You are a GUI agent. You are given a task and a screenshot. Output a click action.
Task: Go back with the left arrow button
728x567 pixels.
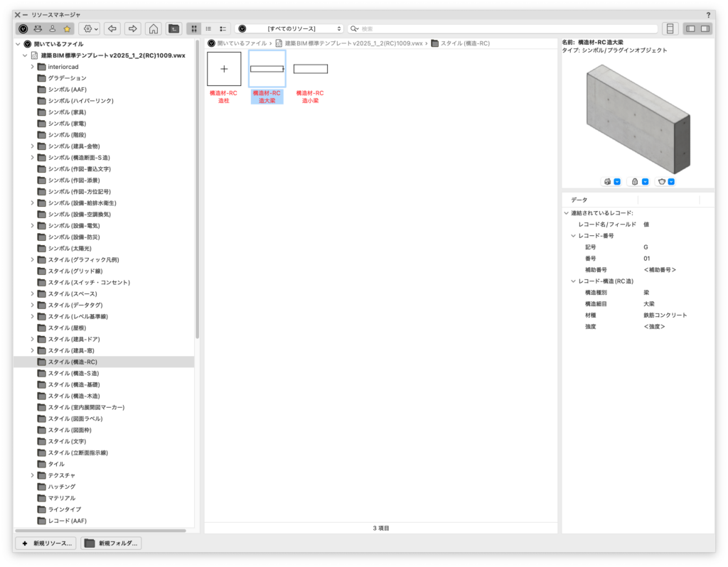(112, 28)
